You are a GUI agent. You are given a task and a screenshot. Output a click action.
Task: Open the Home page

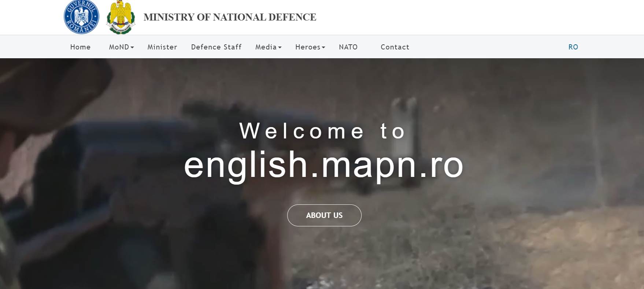(x=81, y=47)
